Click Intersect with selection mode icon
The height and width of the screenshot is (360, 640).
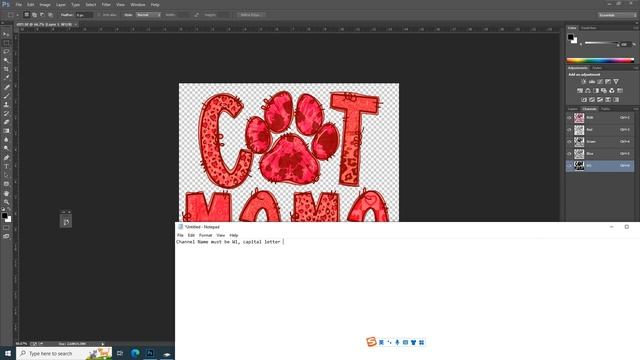pyautogui.click(x=50, y=15)
